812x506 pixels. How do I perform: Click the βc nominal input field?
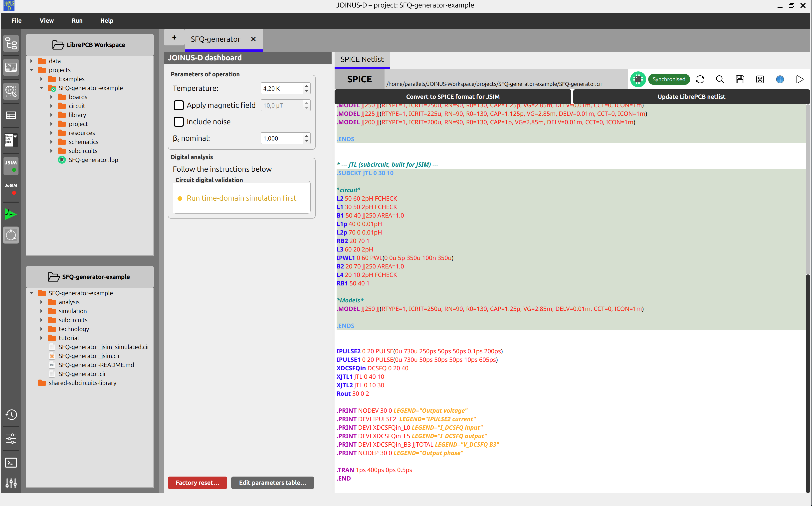pyautogui.click(x=282, y=138)
